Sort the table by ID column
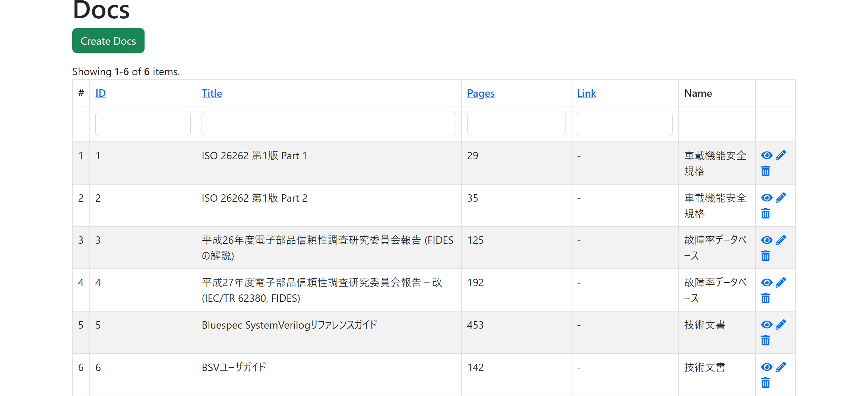Screen dimensions: 868x396 (x=101, y=93)
